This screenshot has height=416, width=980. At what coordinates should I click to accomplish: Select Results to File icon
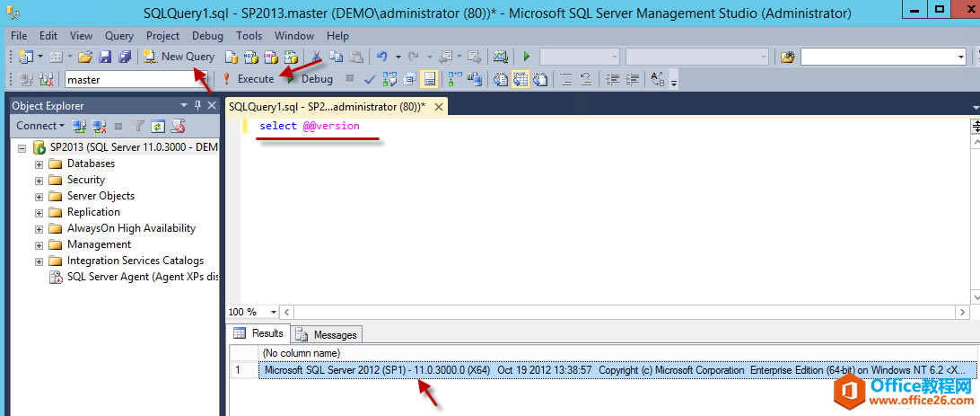[540, 79]
